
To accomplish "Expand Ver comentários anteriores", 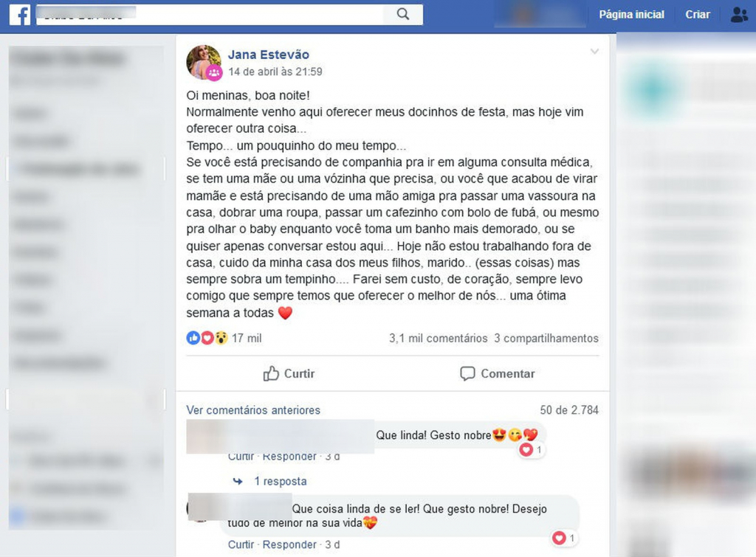I will [253, 410].
